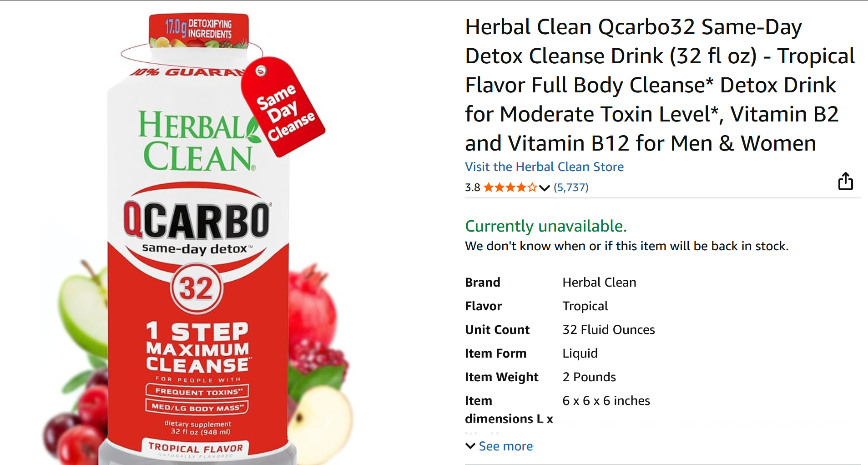Image resolution: width=868 pixels, height=465 pixels.
Task: Click the See more chevron icon
Action: point(470,446)
